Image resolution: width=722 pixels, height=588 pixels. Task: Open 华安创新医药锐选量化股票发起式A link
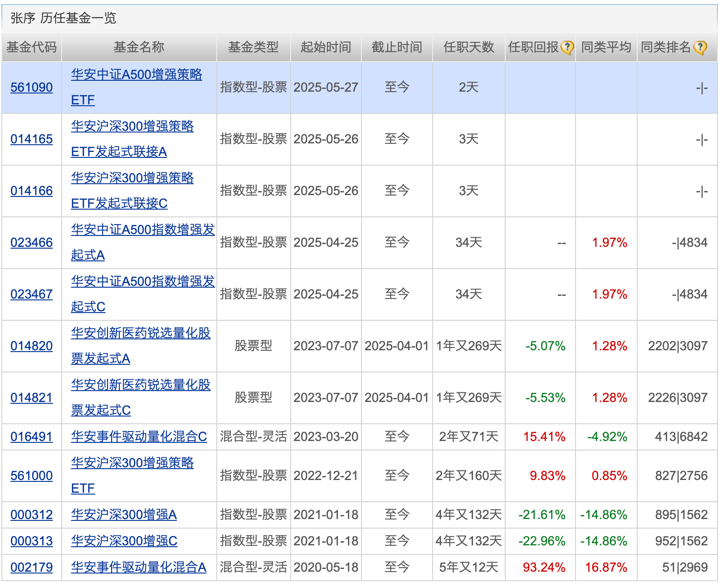141,346
